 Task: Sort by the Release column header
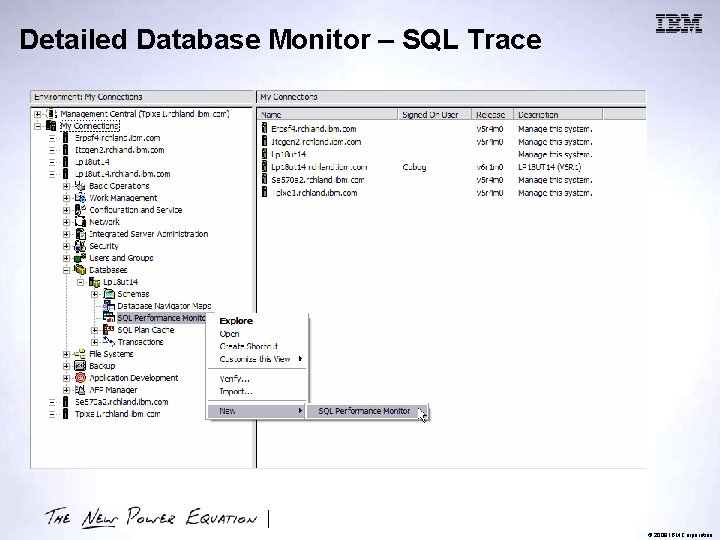(x=492, y=115)
